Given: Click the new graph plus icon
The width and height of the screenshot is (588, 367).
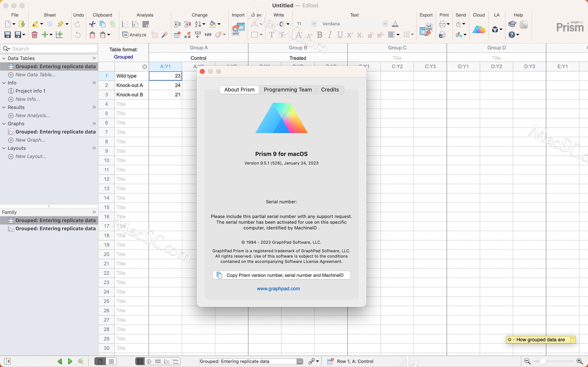Looking at the screenshot, I should (59, 35).
